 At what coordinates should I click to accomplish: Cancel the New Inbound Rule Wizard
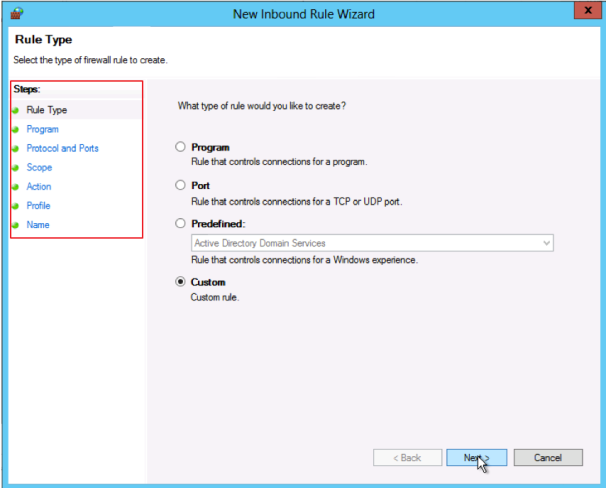tap(547, 457)
